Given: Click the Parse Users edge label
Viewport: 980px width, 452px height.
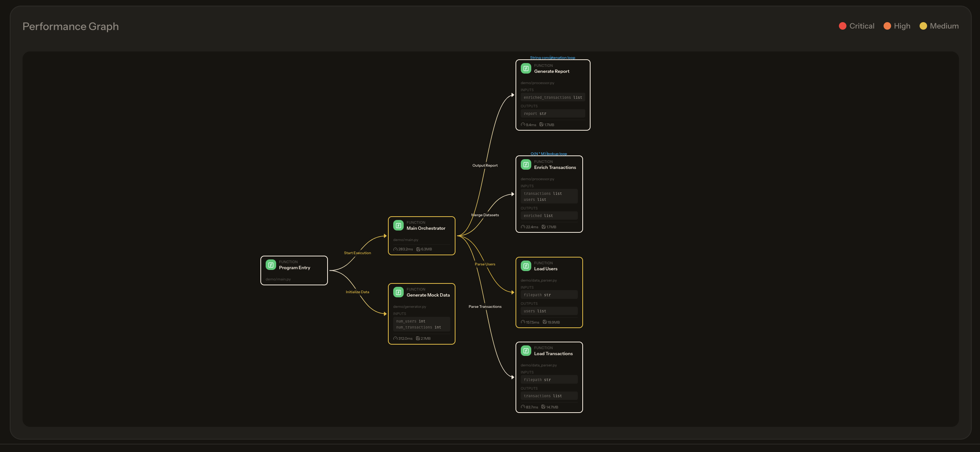Looking at the screenshot, I should click(485, 264).
